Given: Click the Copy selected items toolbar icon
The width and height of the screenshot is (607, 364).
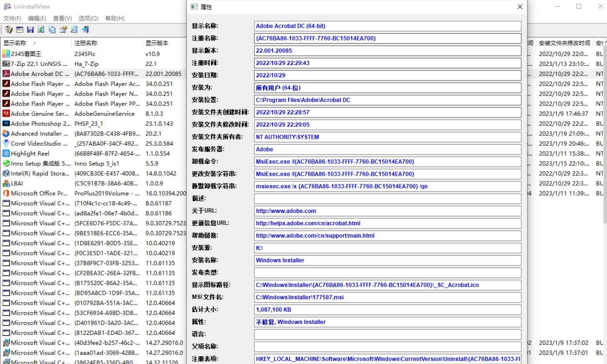Looking at the screenshot, I should [52, 30].
